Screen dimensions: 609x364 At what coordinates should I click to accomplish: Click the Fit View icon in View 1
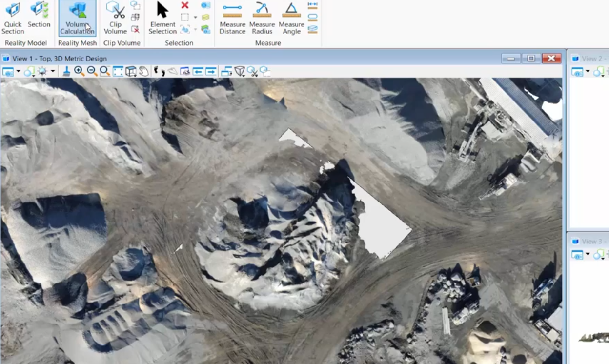(x=118, y=72)
